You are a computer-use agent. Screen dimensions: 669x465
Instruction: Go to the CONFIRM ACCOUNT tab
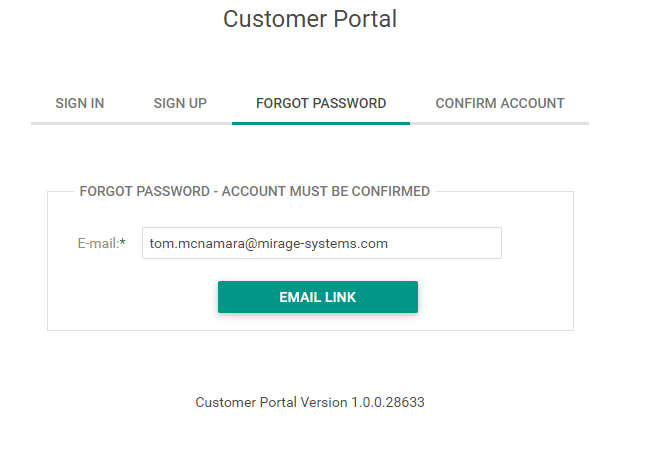(x=500, y=103)
